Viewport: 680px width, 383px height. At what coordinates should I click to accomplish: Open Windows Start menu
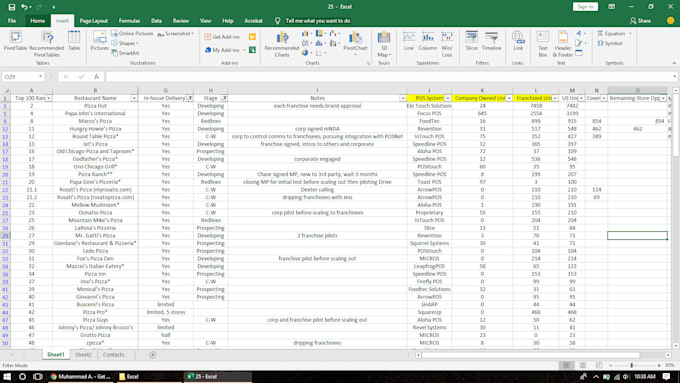click(x=7, y=376)
